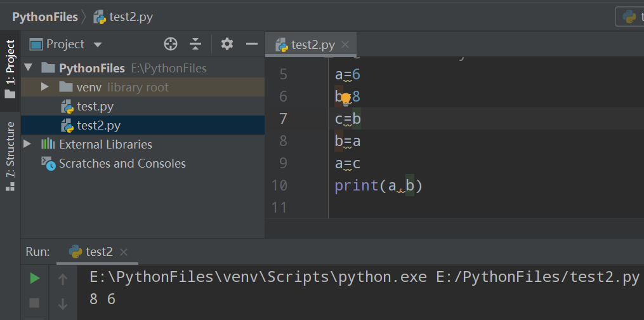644x320 pixels.
Task: Click the Scratches and Consoles clock icon
Action: pyautogui.click(x=48, y=163)
